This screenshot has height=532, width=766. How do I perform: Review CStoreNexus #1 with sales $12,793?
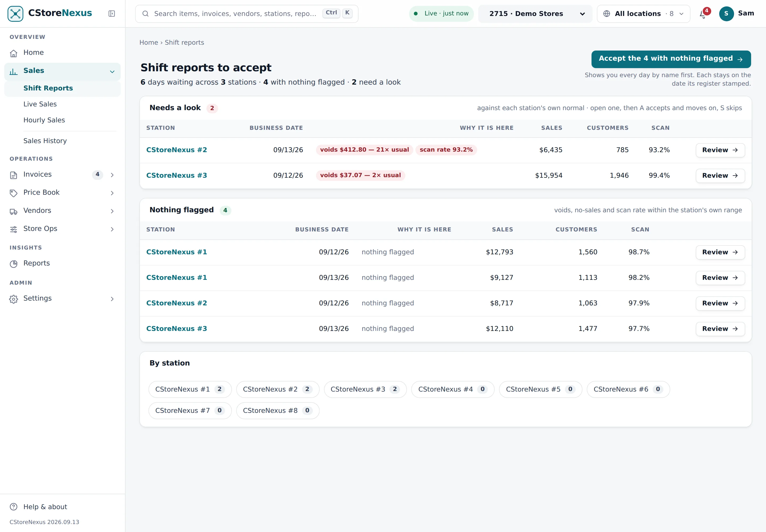coord(720,252)
